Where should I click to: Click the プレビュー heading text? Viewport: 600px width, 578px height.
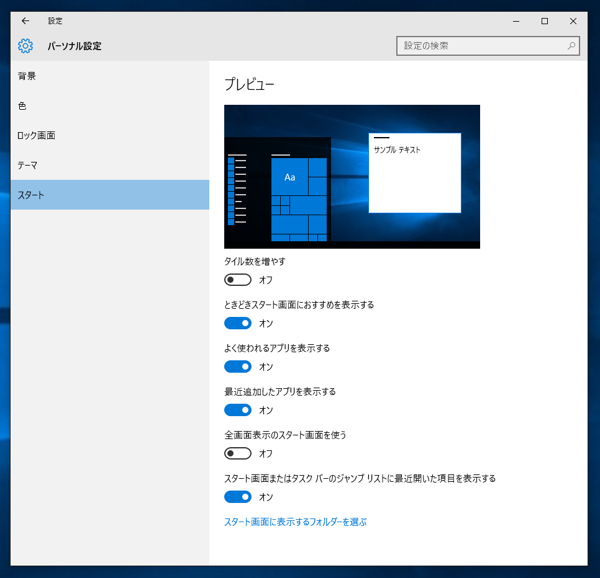click(x=249, y=84)
